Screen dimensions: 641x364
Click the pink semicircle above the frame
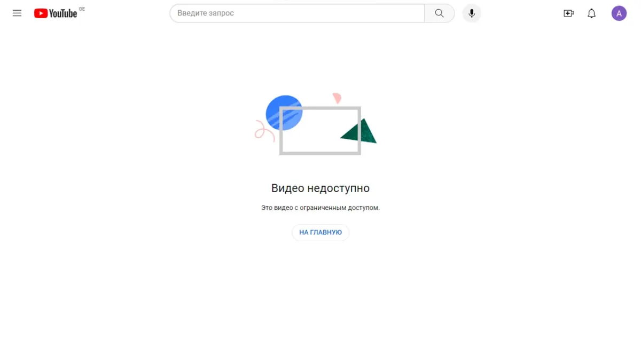coord(337,98)
